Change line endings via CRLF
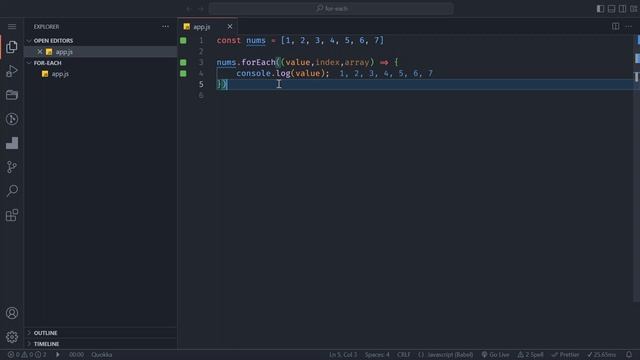This screenshot has width=640, height=360. (x=404, y=355)
